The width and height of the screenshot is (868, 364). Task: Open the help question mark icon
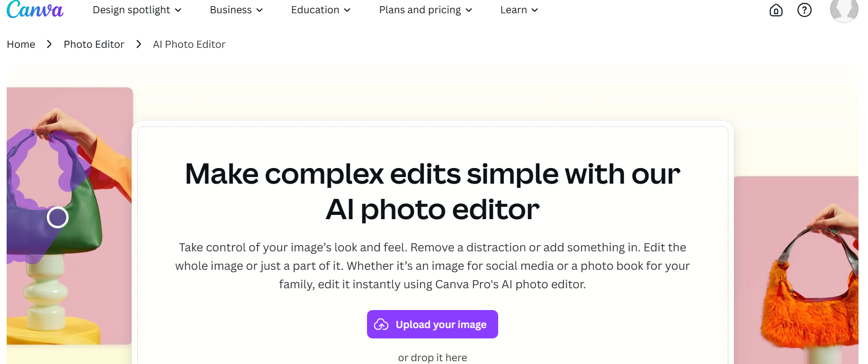tap(804, 10)
